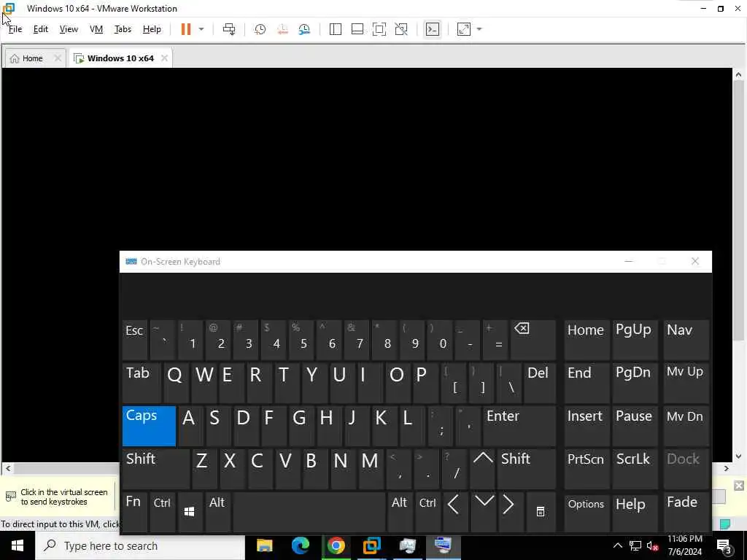The image size is (747, 560).
Task: Take a snapshot of the VM
Action: point(260,29)
